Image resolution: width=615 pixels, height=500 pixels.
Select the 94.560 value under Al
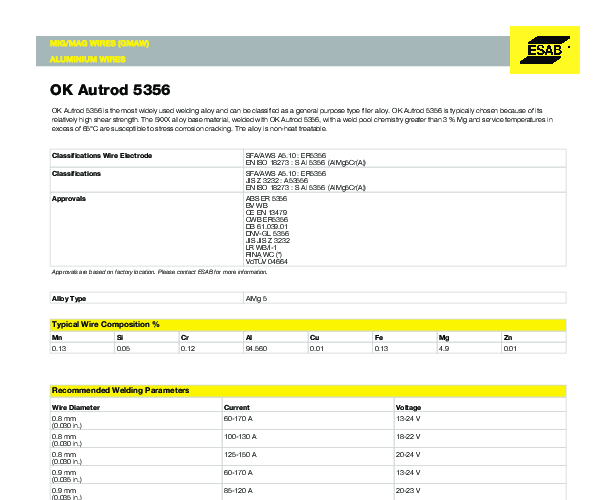point(256,349)
